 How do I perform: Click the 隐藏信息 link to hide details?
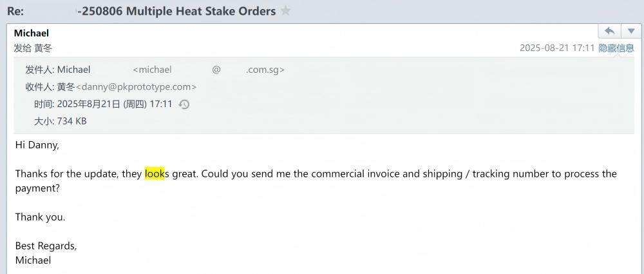(x=616, y=48)
